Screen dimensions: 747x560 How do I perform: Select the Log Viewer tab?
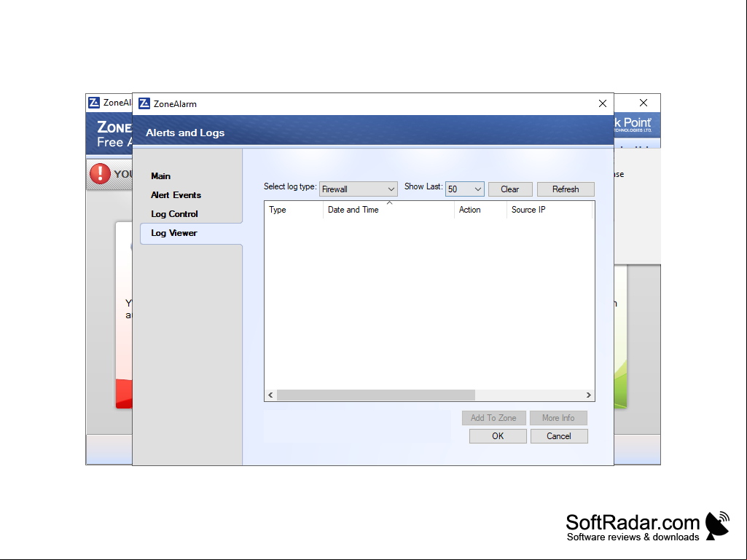pyautogui.click(x=191, y=233)
